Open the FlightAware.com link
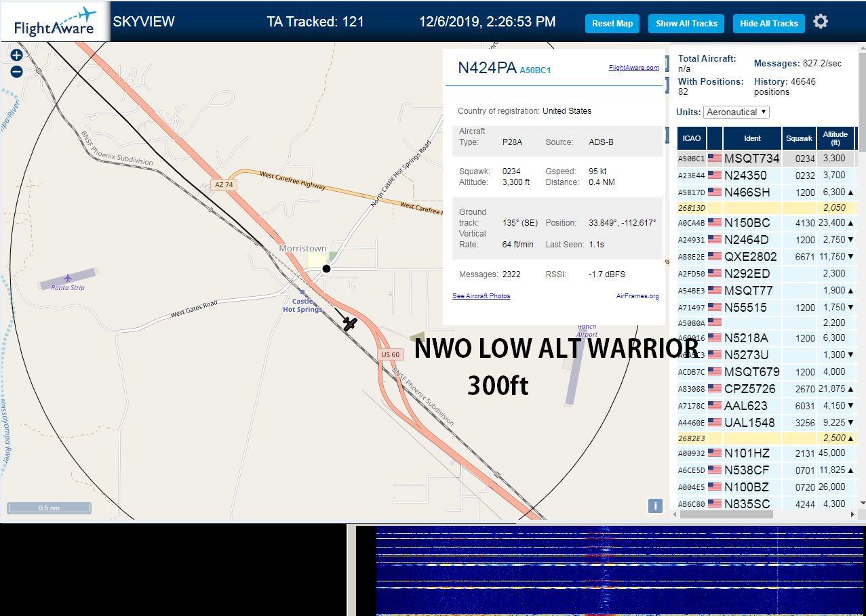Viewport: 866px width, 616px height. point(634,68)
